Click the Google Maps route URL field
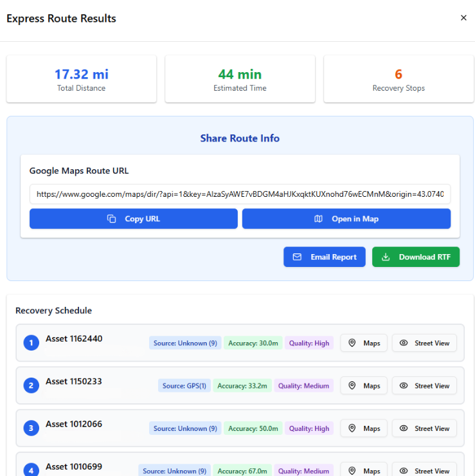Viewport: 475px width, 476px height. (240, 194)
